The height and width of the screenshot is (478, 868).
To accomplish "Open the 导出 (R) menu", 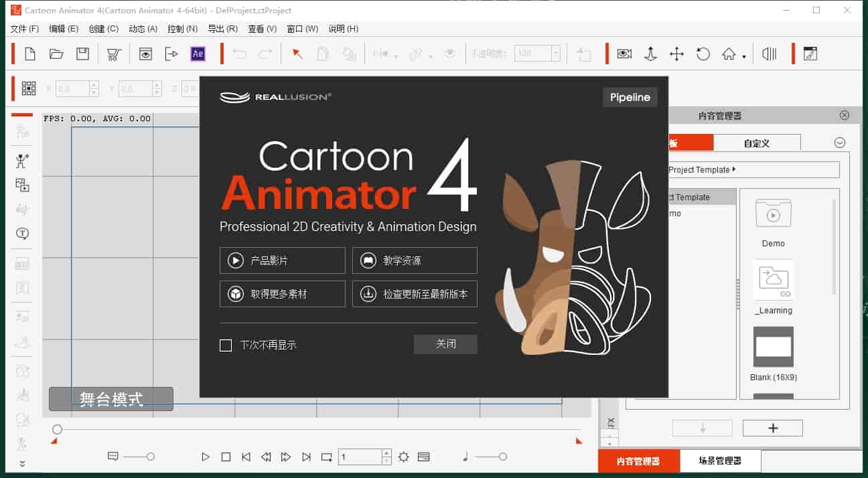I will point(222,29).
